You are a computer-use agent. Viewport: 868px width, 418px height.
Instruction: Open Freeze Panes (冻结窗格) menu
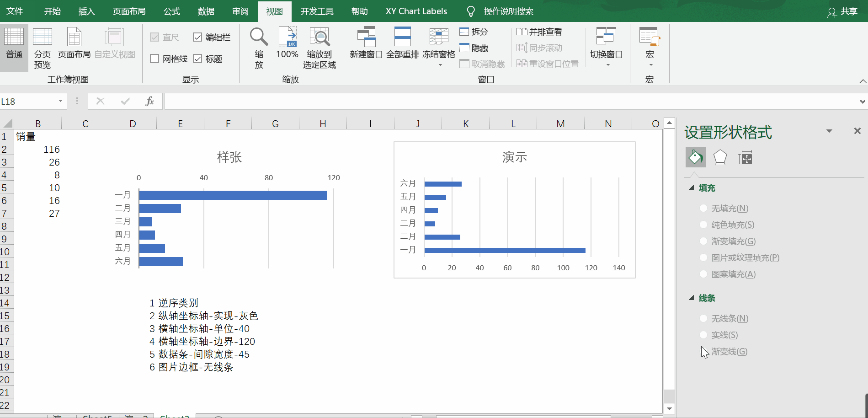[439, 47]
